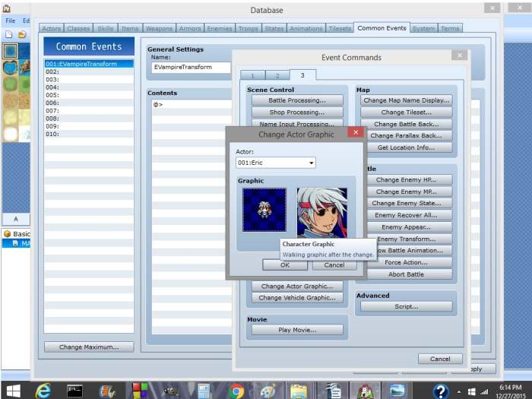
Task: Click Change Parallax Back... button
Action: coord(406,136)
